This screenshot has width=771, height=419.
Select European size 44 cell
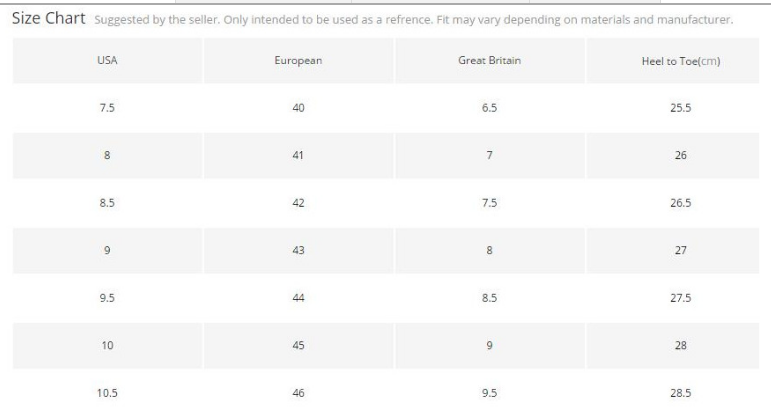[x=298, y=297]
